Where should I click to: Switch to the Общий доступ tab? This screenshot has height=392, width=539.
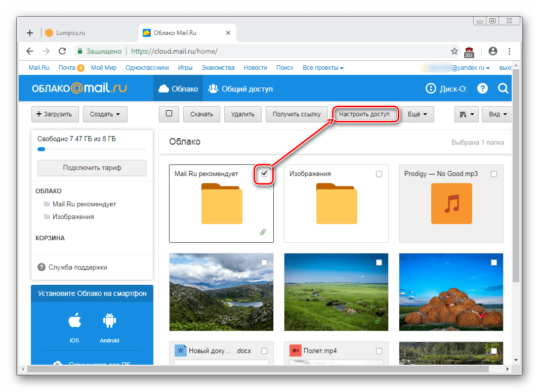240,89
